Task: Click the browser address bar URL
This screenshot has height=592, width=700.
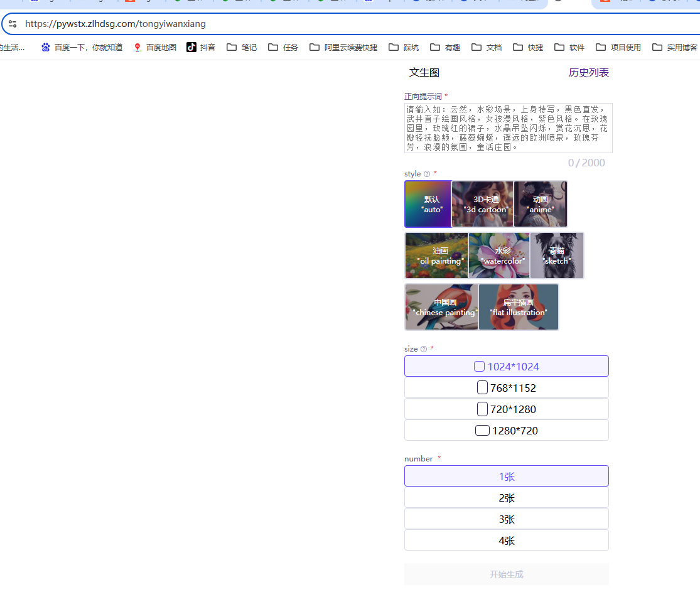Action: pos(115,24)
